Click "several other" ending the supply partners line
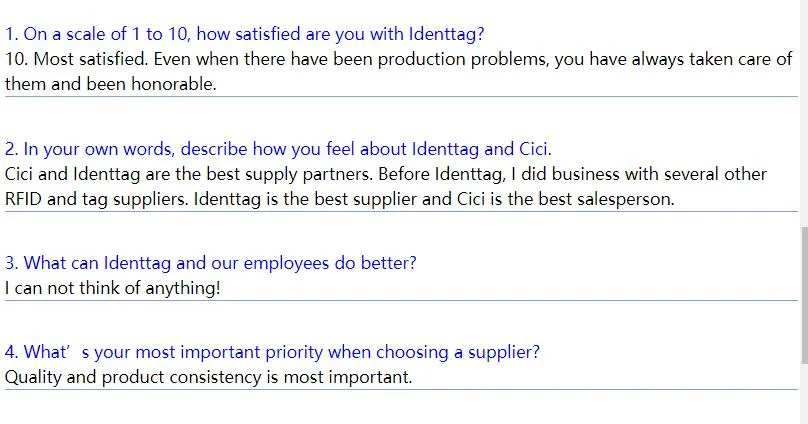 coord(716,174)
